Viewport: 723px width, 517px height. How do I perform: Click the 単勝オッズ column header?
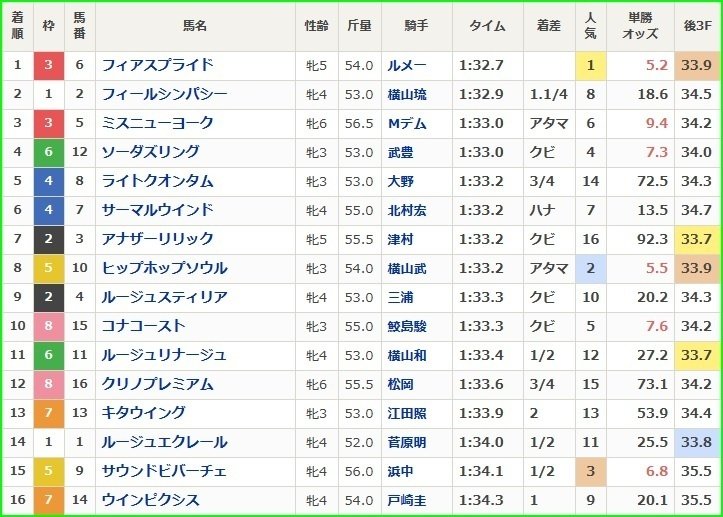tap(640, 26)
